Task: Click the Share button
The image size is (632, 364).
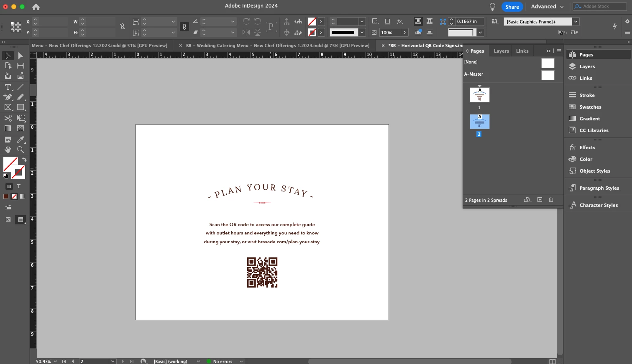Action: pos(512,7)
